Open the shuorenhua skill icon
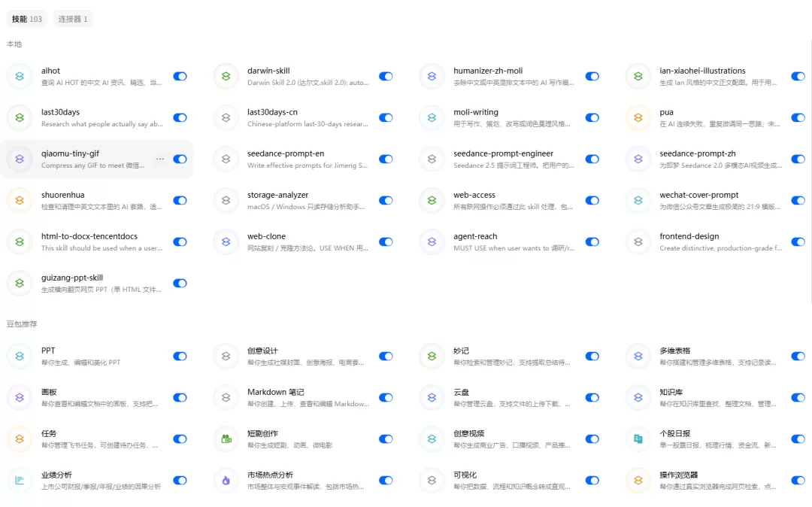Screen dimensions: 812x507 click(20, 200)
